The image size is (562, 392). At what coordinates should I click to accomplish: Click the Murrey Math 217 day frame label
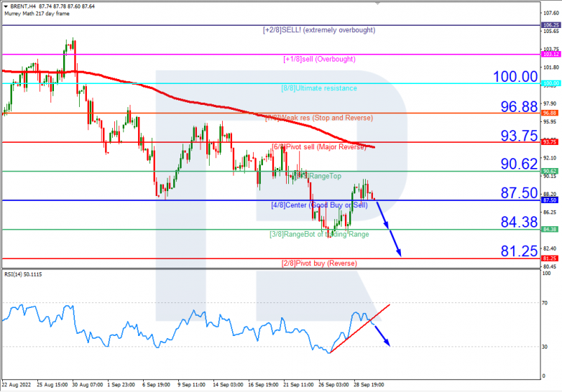point(34,14)
